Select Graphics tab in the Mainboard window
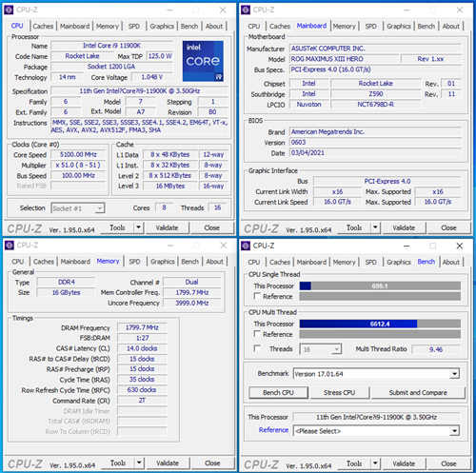476x473 pixels. point(399,26)
